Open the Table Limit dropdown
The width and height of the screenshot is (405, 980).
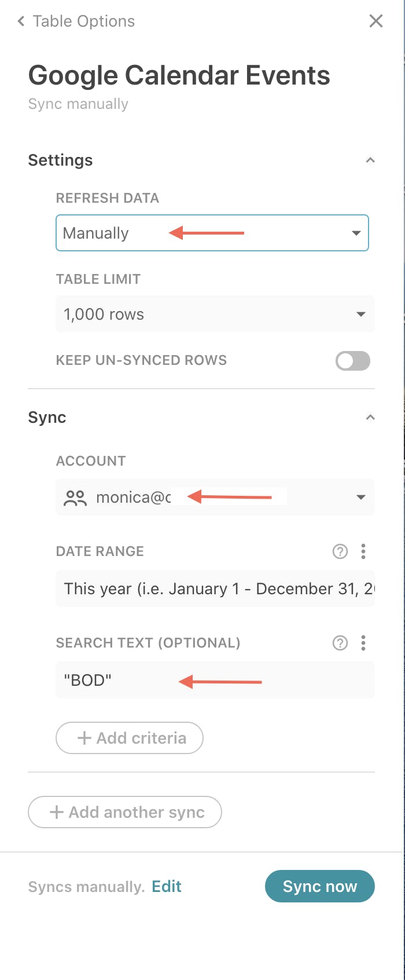coord(215,314)
